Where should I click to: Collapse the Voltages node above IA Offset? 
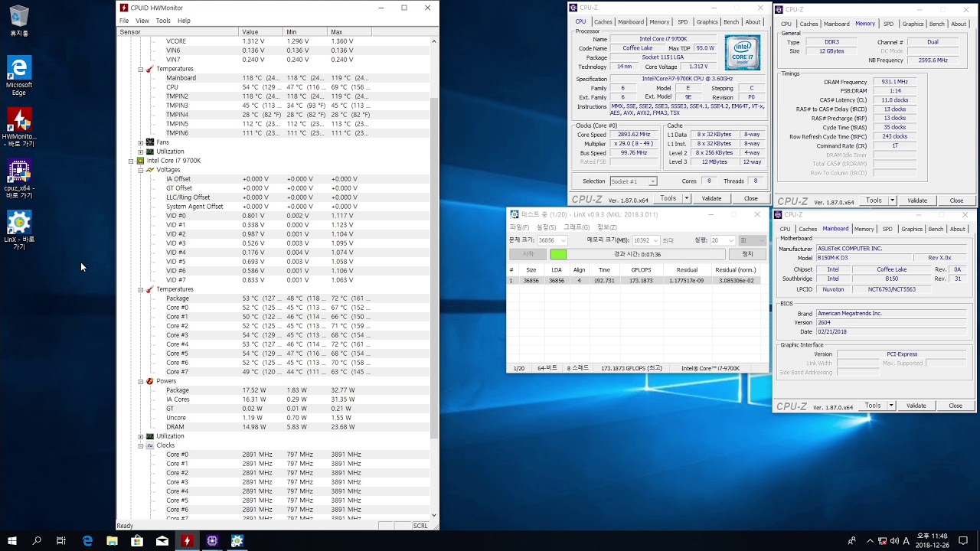[x=141, y=170]
